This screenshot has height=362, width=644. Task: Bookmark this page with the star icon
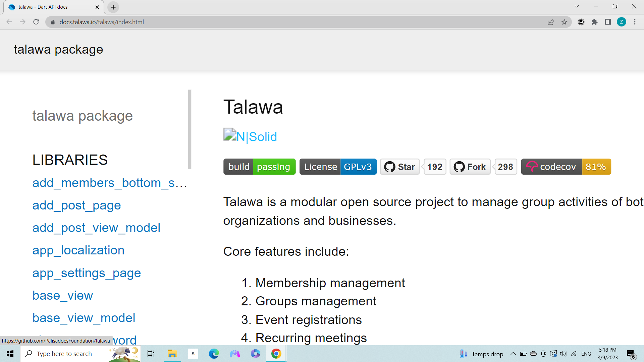565,22
